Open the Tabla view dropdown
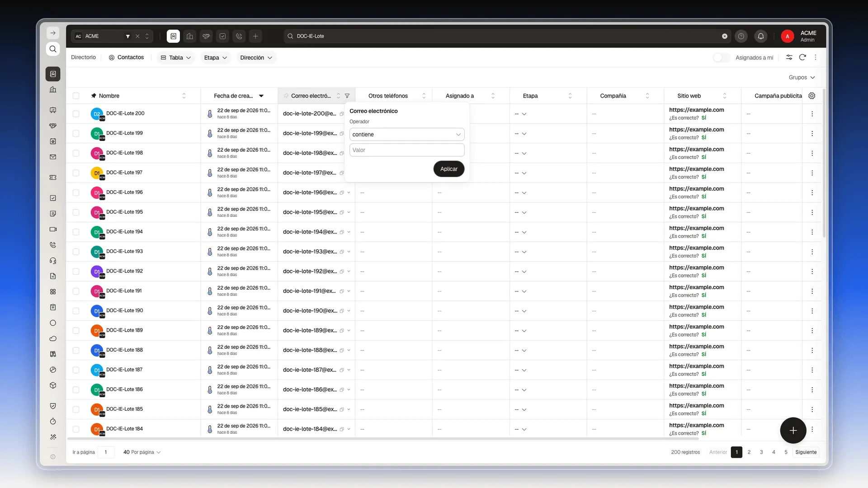The image size is (868, 488). (176, 57)
